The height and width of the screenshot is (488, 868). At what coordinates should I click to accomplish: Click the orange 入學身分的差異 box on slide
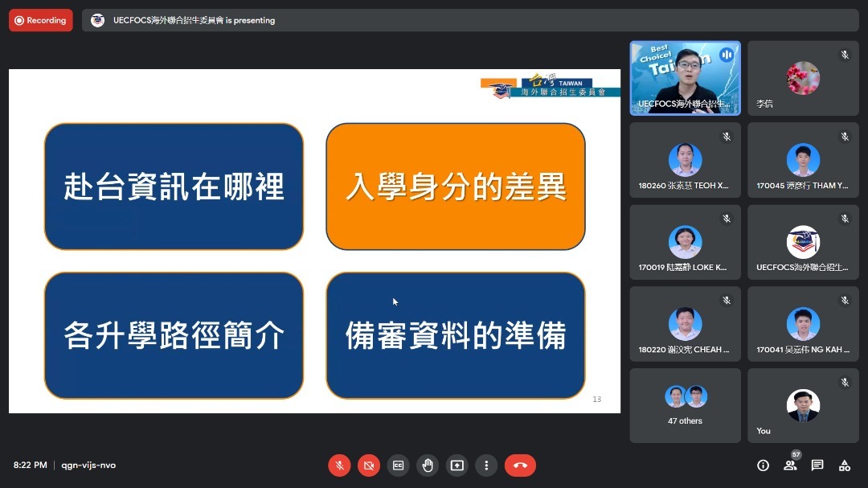coord(455,187)
